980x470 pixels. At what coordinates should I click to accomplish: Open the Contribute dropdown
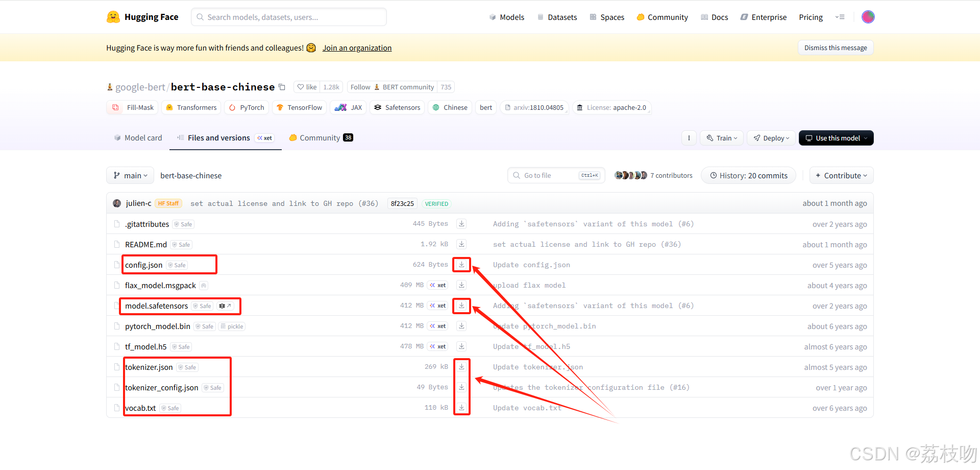(x=841, y=175)
